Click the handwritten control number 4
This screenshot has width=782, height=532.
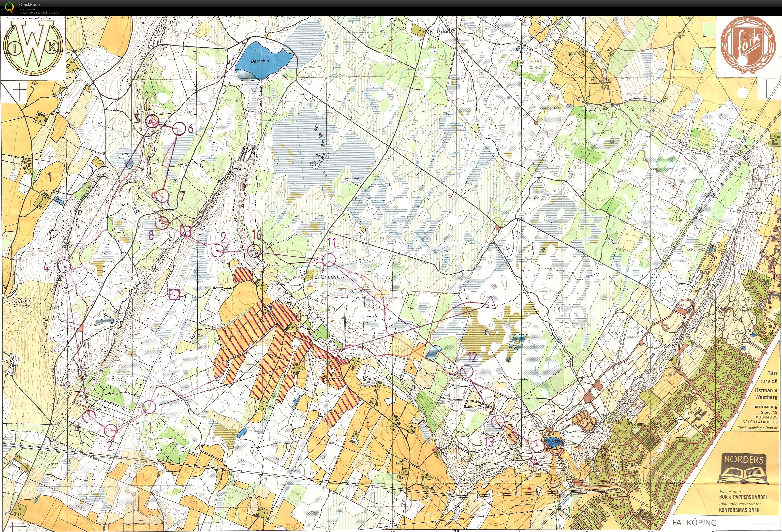click(x=47, y=267)
